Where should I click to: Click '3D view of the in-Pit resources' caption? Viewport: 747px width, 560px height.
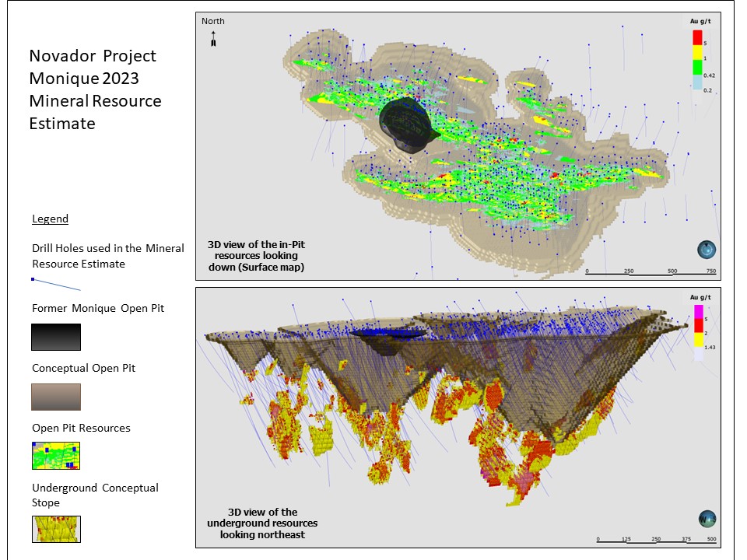point(256,256)
